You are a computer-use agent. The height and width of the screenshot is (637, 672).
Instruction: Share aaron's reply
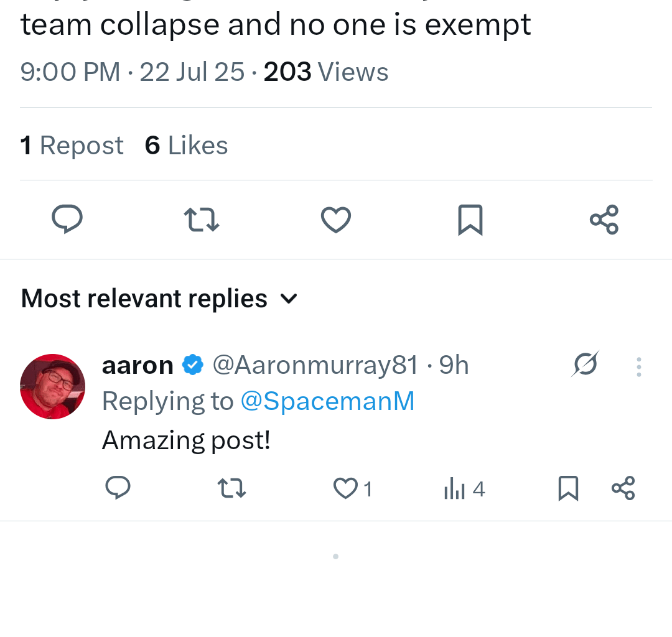pos(623,488)
